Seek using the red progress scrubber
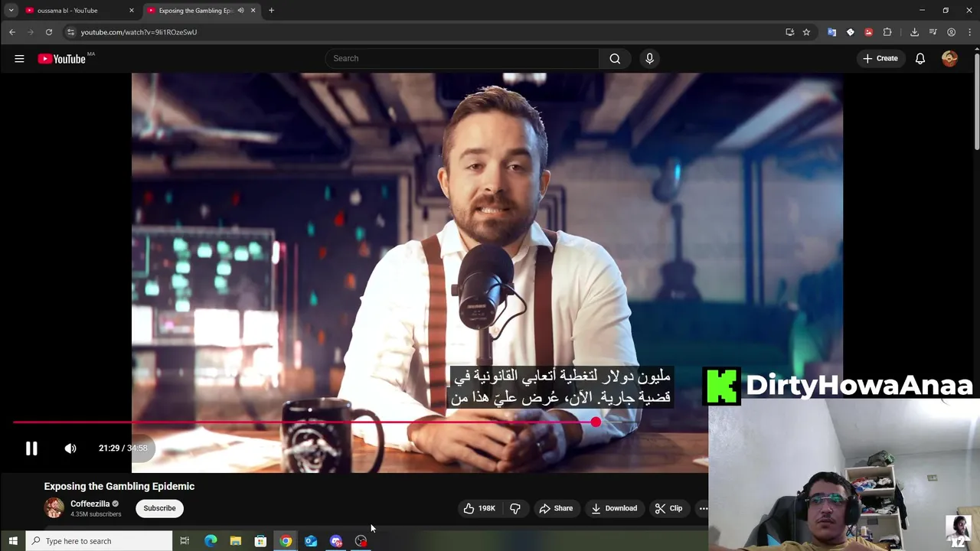Screen dimensions: 980x551 [596, 422]
